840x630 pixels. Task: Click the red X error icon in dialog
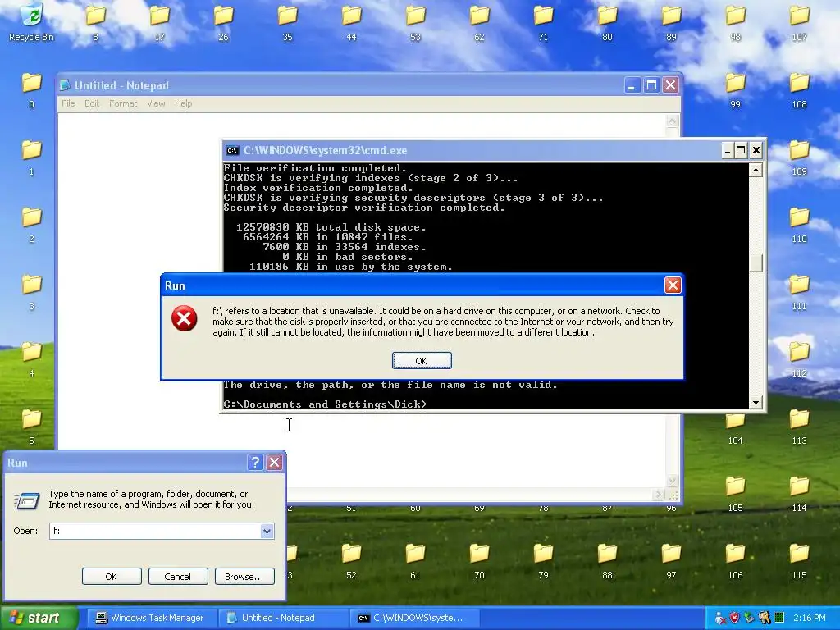(x=185, y=319)
